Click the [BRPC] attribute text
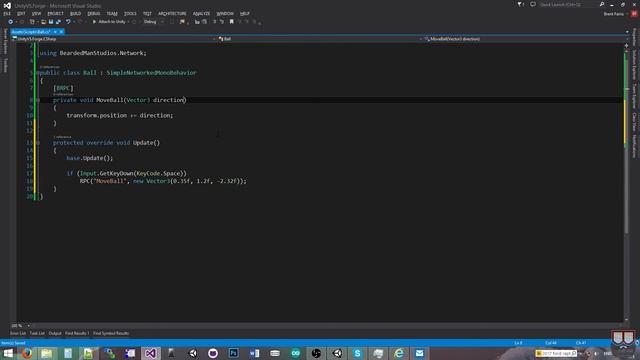This screenshot has width=640, height=360. [x=63, y=88]
